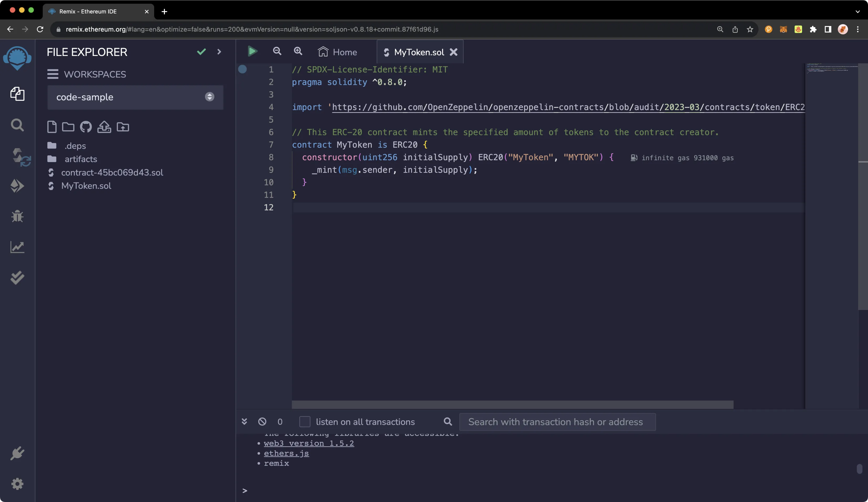Close the MyToken.sol tab
Screen dimensions: 868x502
(454, 52)
